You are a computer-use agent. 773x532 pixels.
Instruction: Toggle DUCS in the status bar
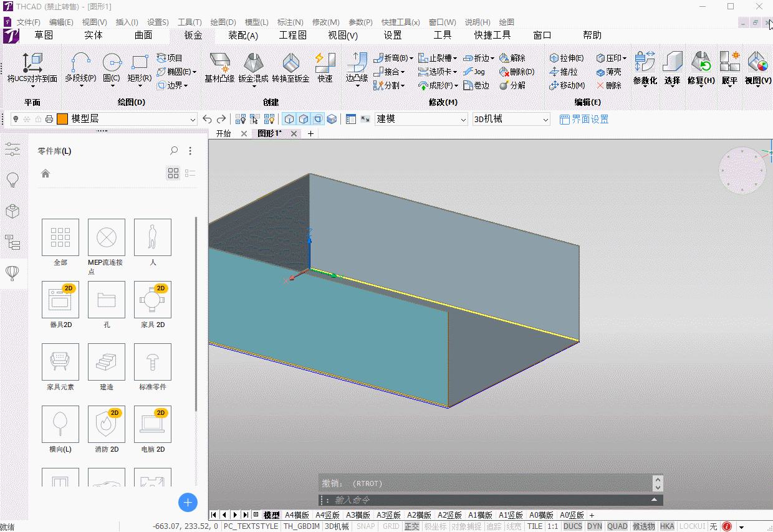coord(572,526)
